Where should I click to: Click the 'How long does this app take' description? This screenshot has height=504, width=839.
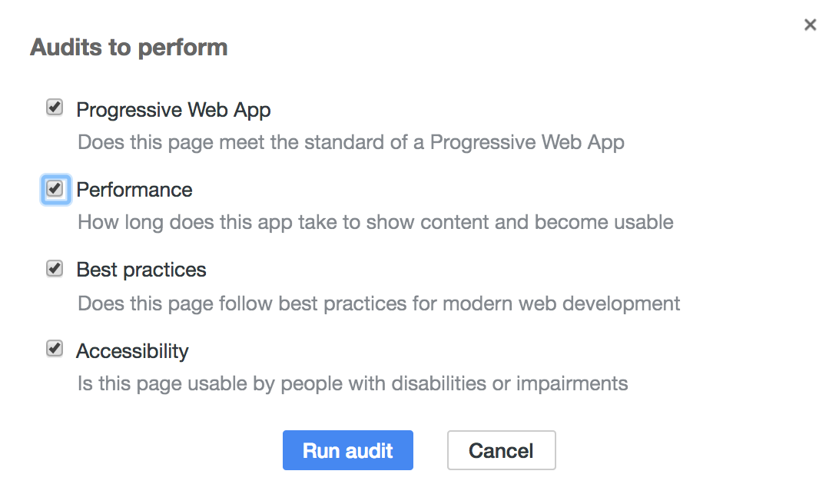(x=376, y=223)
